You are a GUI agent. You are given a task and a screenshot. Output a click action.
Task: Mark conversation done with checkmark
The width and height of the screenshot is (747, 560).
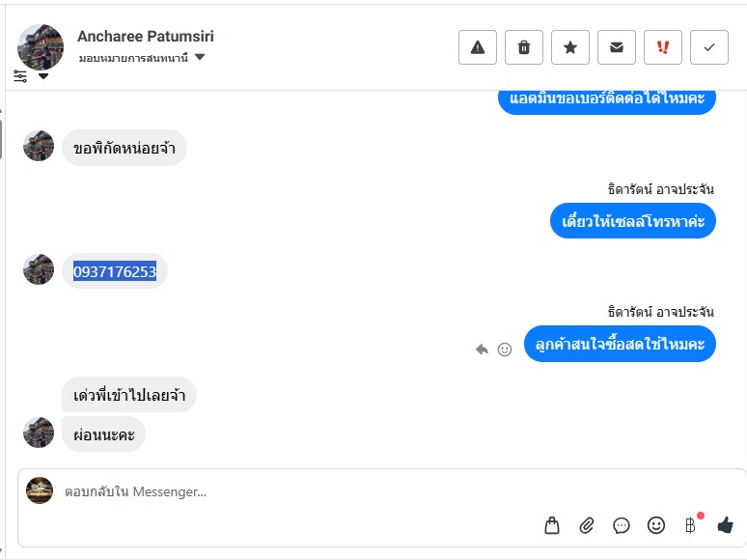coord(709,47)
